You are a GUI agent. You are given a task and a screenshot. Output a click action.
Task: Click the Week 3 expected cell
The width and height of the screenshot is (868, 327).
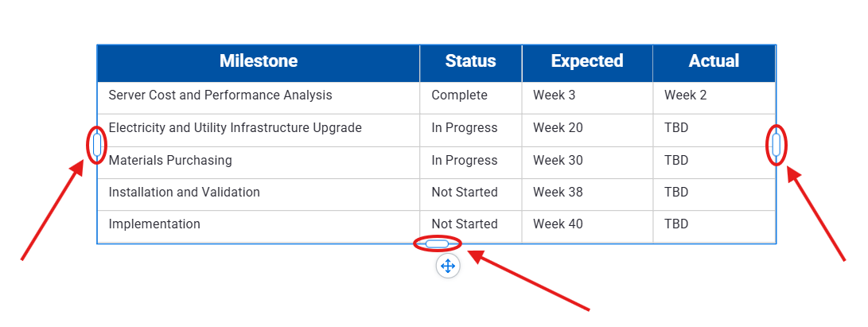point(554,95)
